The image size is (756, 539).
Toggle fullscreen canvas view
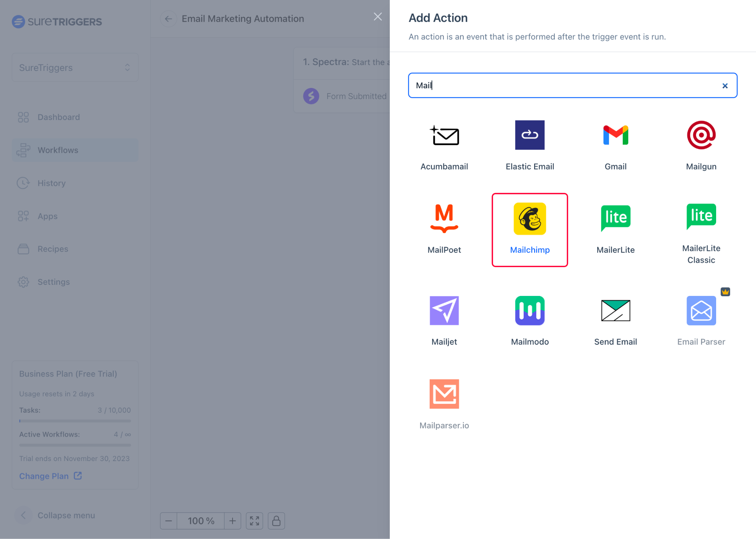pos(254,521)
